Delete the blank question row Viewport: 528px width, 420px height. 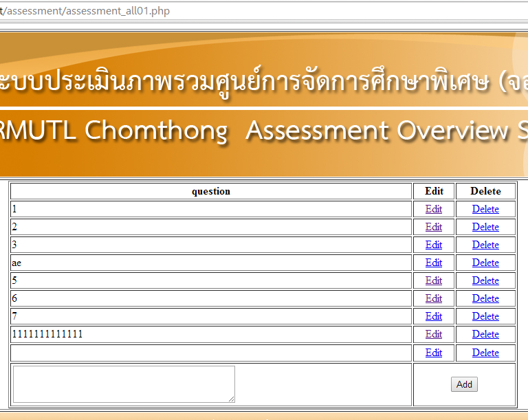tap(485, 353)
